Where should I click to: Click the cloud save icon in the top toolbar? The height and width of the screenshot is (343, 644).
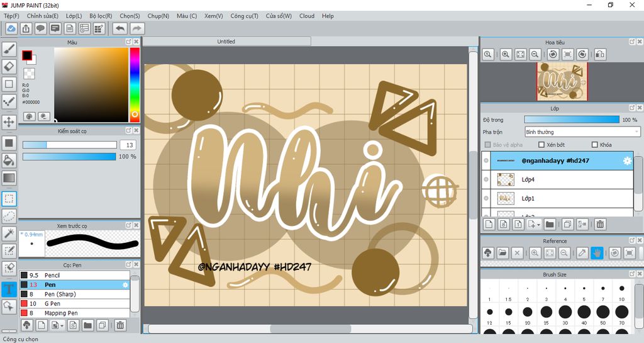tap(11, 28)
